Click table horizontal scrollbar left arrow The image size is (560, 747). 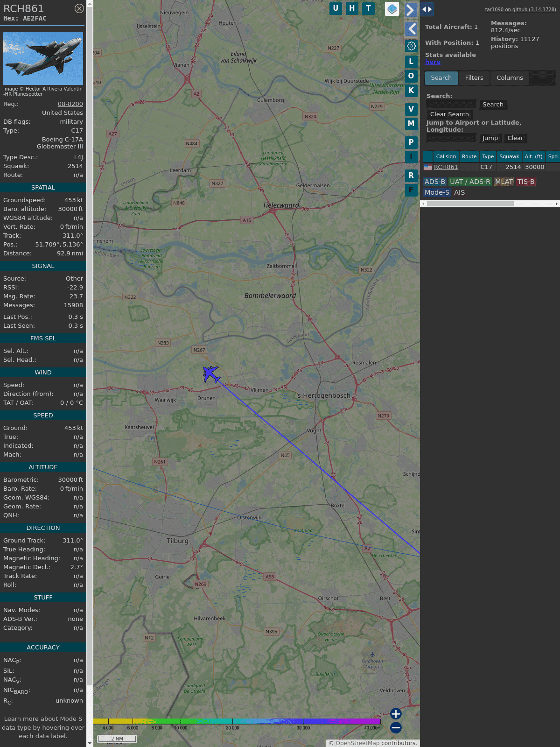(423, 204)
